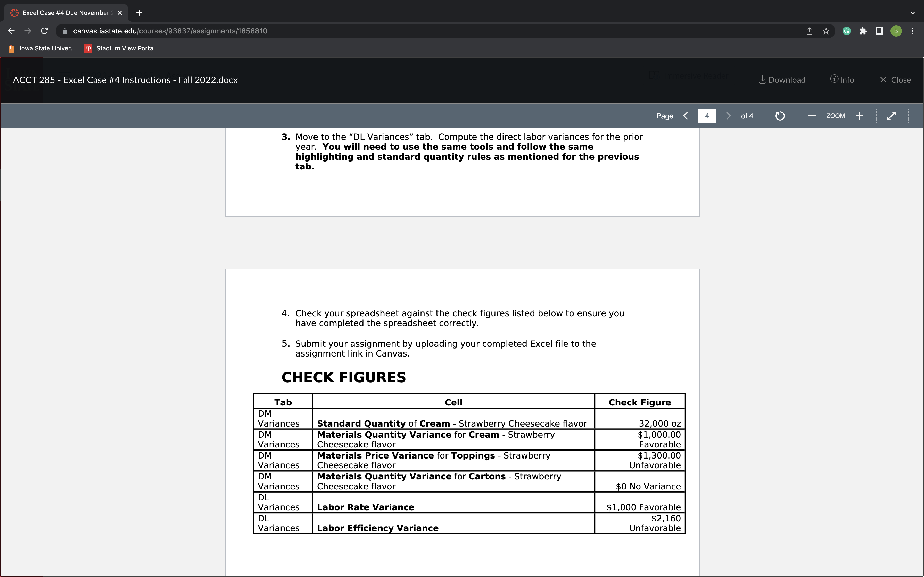Screen dimensions: 924x577
Task: Zoom out using the minus icon
Action: coord(812,116)
